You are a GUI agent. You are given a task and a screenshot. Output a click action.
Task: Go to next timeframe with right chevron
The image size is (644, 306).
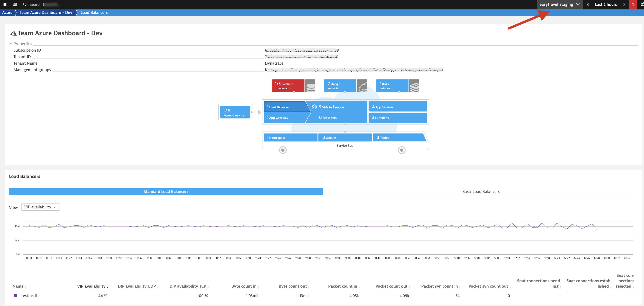point(624,4)
